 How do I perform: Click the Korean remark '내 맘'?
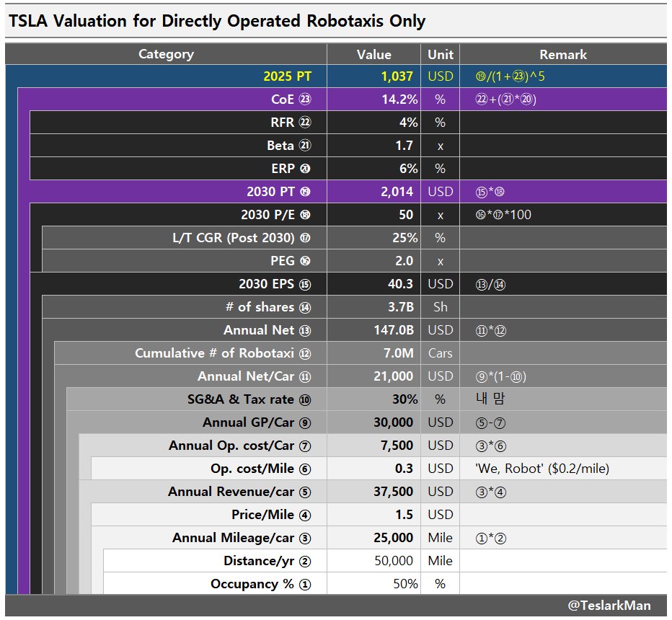(x=490, y=399)
